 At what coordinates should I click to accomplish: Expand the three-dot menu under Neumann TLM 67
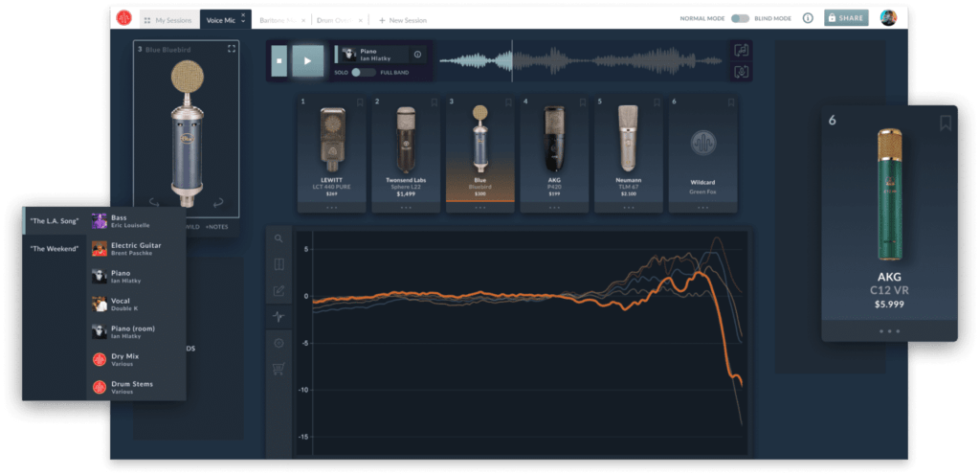tap(628, 207)
